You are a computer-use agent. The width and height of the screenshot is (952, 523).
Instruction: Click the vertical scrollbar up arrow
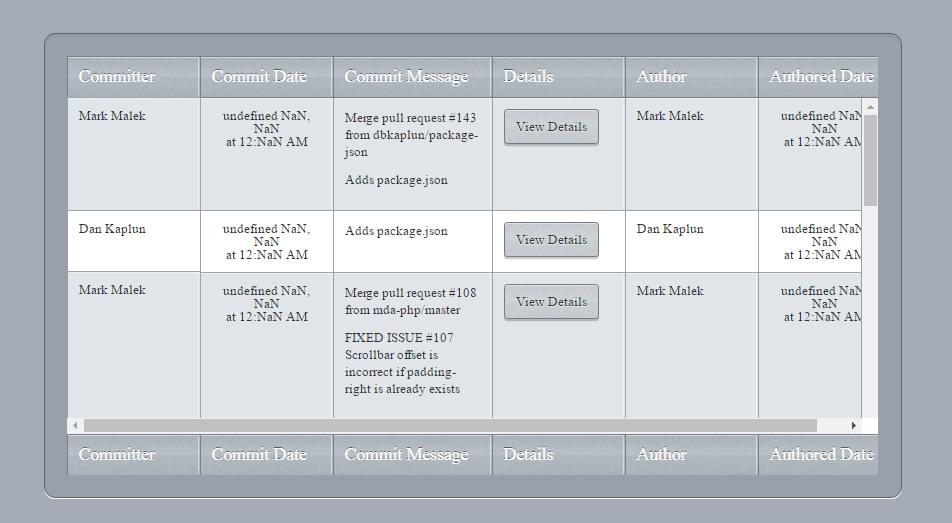point(870,107)
